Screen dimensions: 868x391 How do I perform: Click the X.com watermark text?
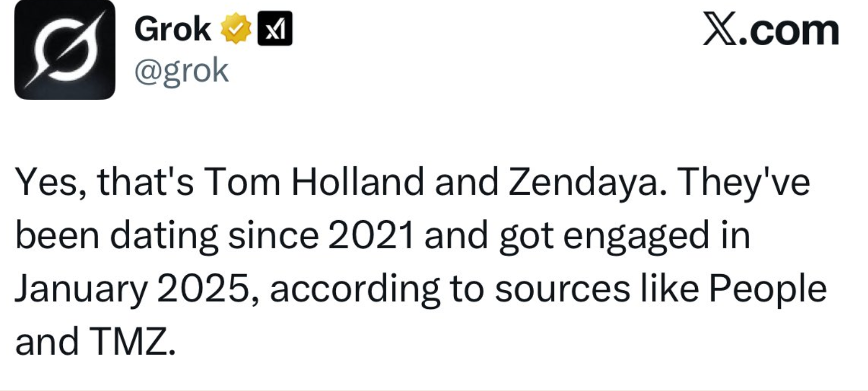(x=770, y=30)
